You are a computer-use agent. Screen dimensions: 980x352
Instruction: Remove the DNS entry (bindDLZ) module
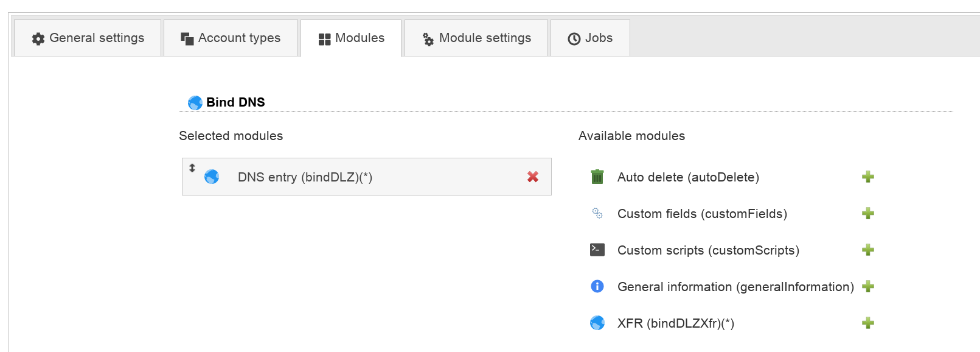coord(532,177)
